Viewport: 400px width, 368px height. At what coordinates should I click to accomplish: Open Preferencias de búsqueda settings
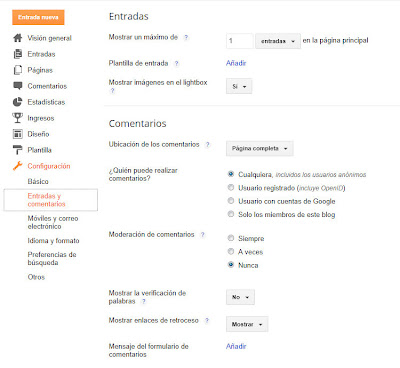coord(52,259)
